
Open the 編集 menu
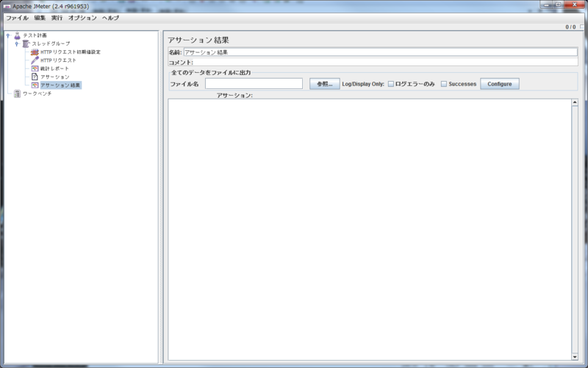pyautogui.click(x=40, y=18)
